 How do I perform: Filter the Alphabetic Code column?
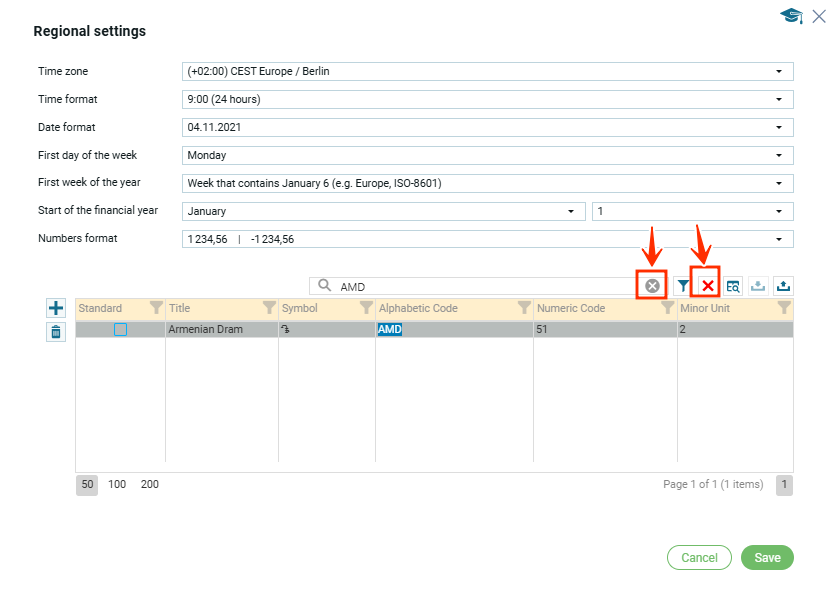(x=524, y=308)
